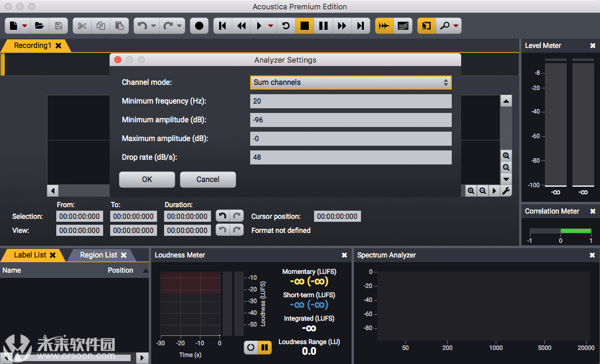Cancel the Analyzer Settings dialog
Viewport: 600px width, 364px height.
[208, 179]
